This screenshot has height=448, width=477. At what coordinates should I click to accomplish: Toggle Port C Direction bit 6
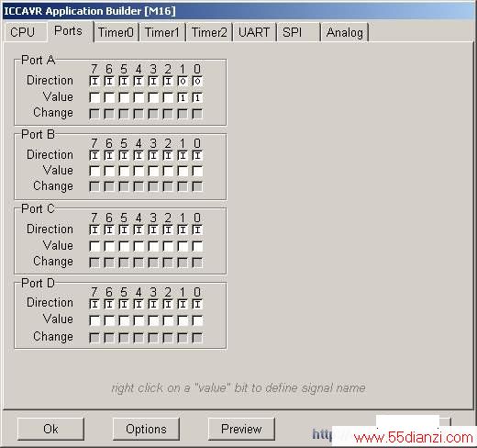tap(109, 230)
